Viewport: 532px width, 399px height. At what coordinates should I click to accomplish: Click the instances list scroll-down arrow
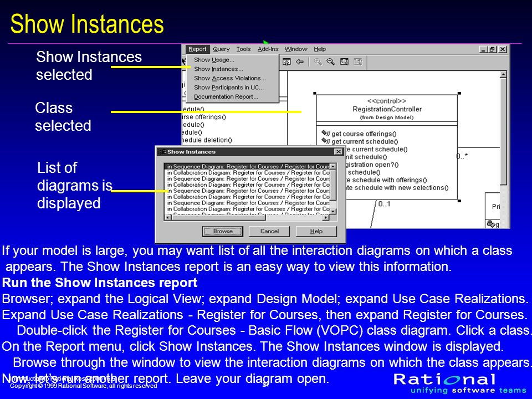point(333,211)
